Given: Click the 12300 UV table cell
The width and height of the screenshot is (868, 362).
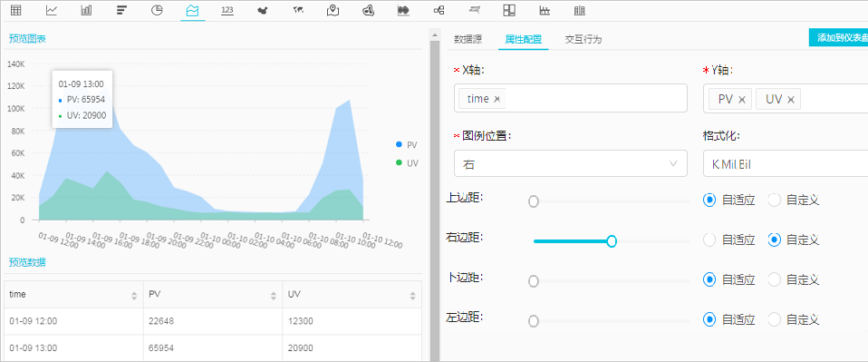Looking at the screenshot, I should [352, 321].
